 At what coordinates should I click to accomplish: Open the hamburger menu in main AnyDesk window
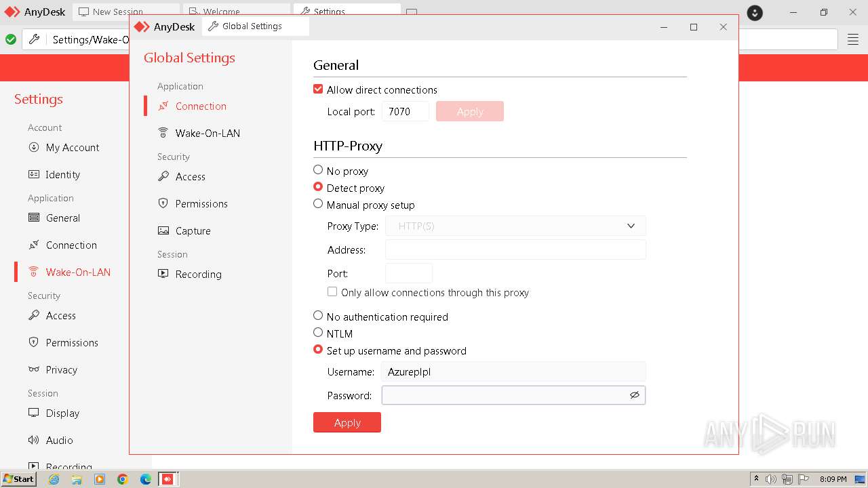click(853, 39)
